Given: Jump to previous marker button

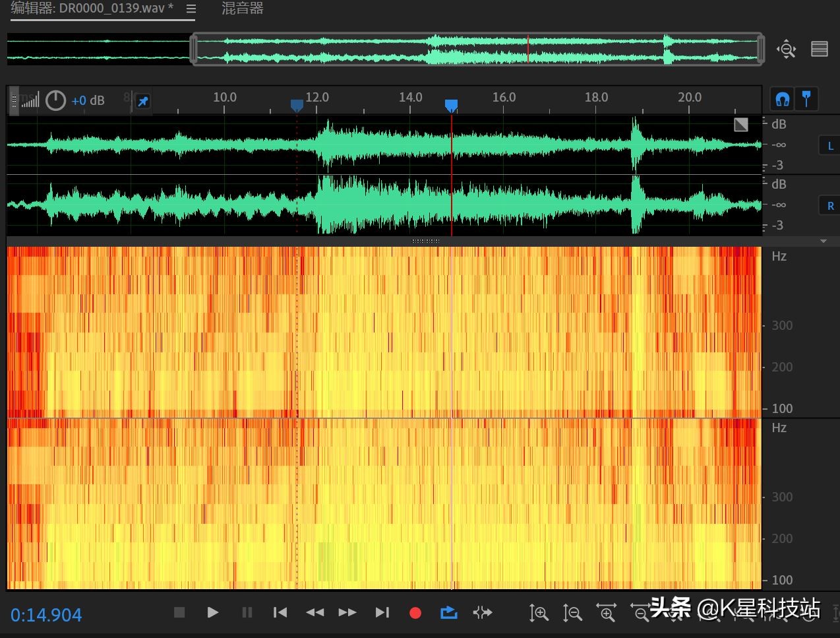Looking at the screenshot, I should tap(280, 612).
